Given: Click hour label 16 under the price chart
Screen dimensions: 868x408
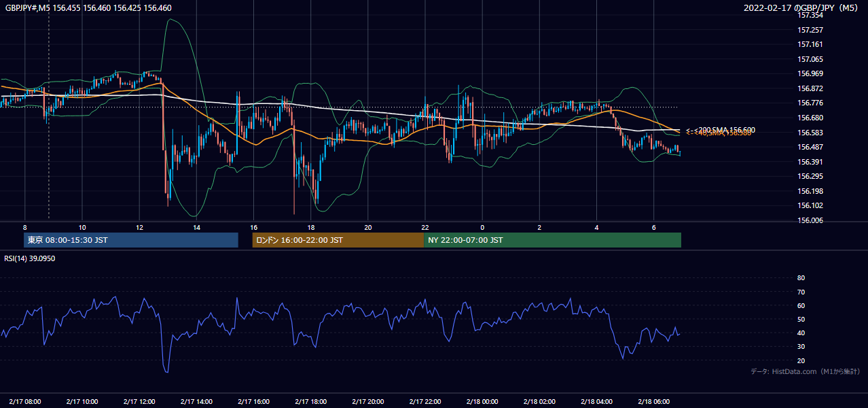Looking at the screenshot, I should (253, 227).
